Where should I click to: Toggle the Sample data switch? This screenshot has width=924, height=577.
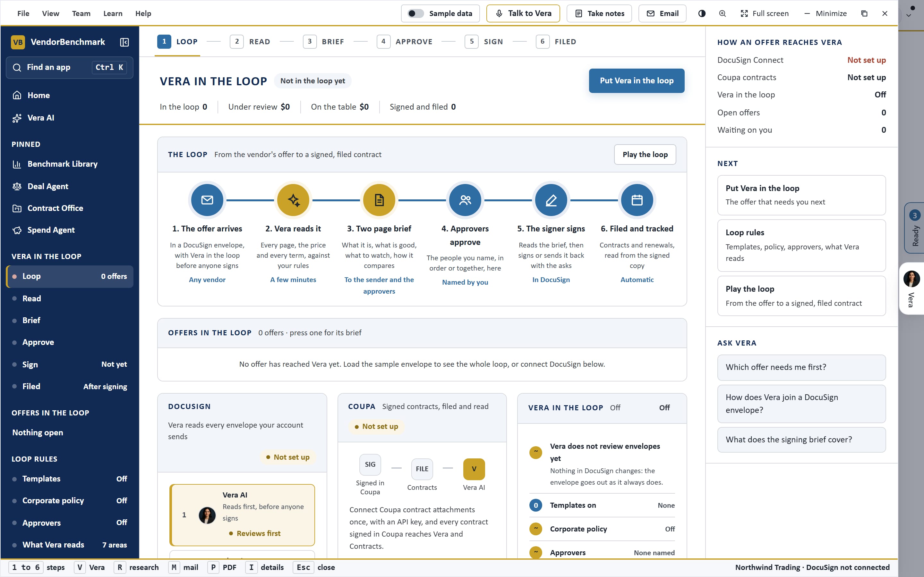tap(415, 13)
